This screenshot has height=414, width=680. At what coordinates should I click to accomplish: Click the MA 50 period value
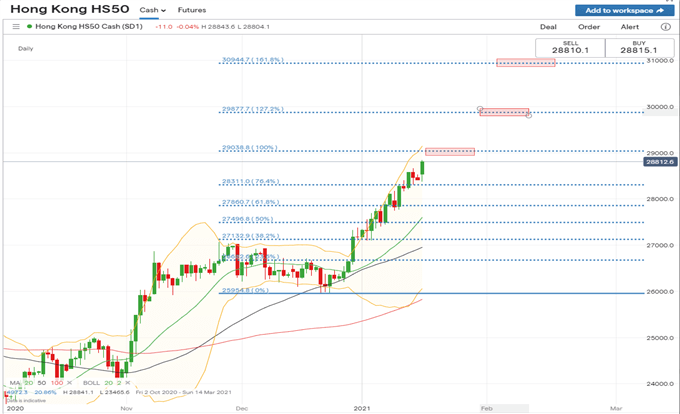[x=42, y=383]
